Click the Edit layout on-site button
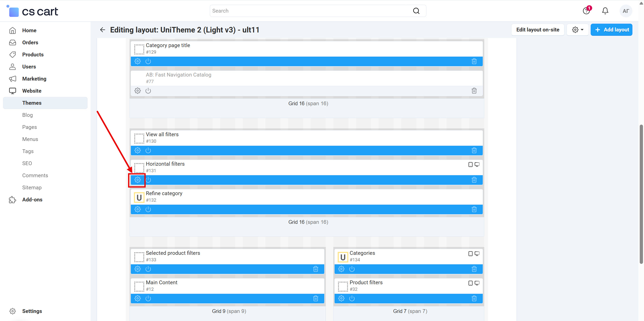644x321 pixels. click(x=538, y=29)
